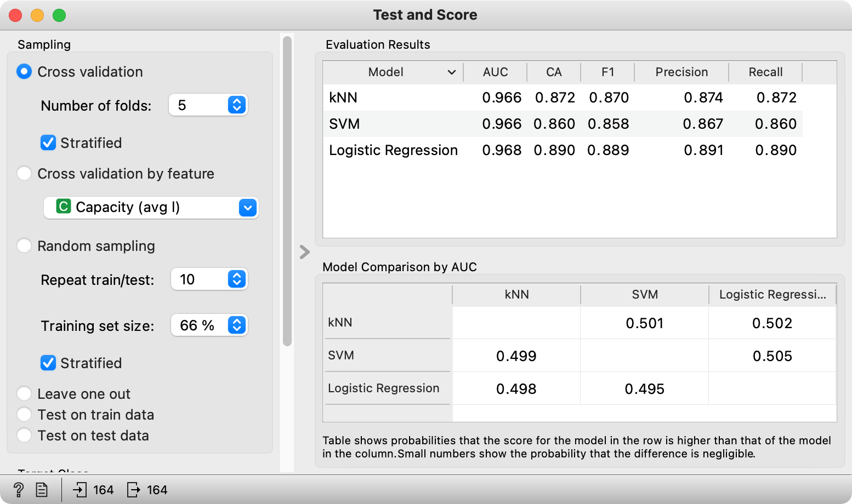
Task: Open the report document icon
Action: tap(42, 489)
